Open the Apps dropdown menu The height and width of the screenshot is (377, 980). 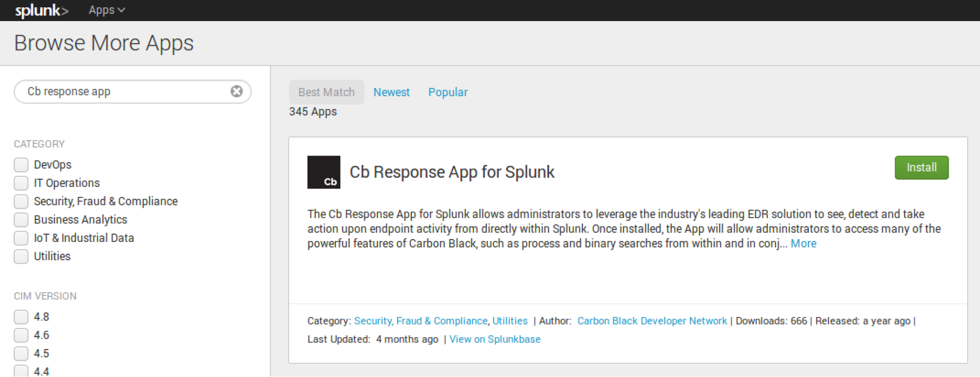click(x=106, y=10)
